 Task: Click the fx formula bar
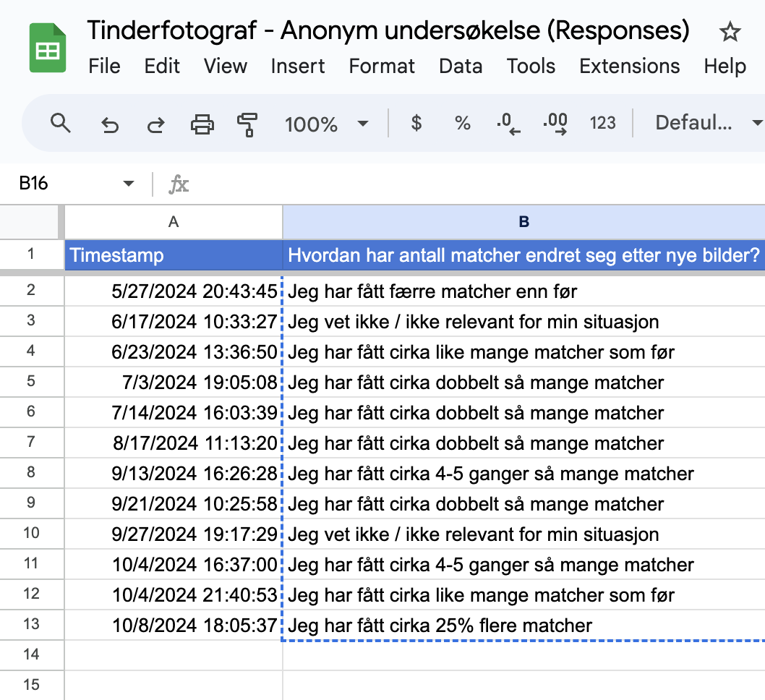click(178, 184)
